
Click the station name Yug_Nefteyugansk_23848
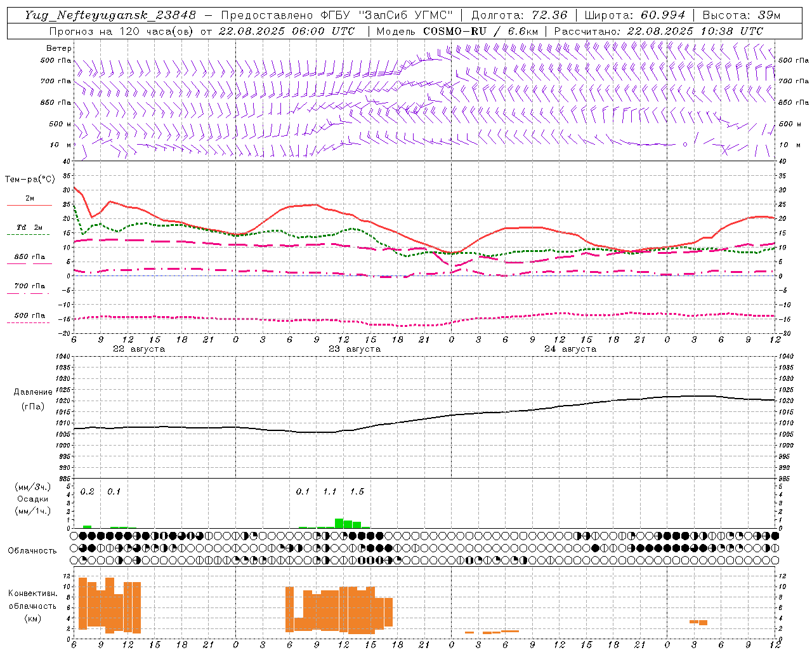tap(110, 15)
